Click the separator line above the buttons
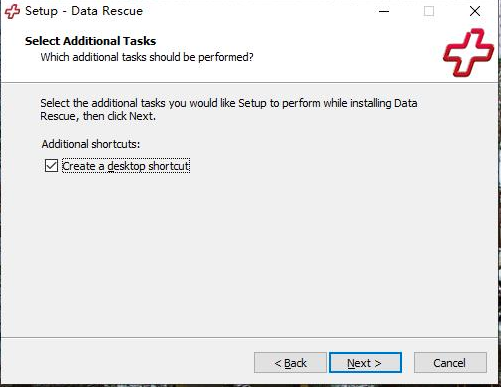501x387 pixels. click(x=249, y=337)
